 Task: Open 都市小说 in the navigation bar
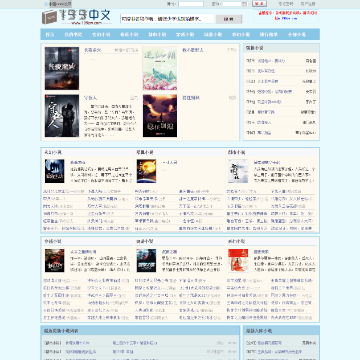(157, 34)
